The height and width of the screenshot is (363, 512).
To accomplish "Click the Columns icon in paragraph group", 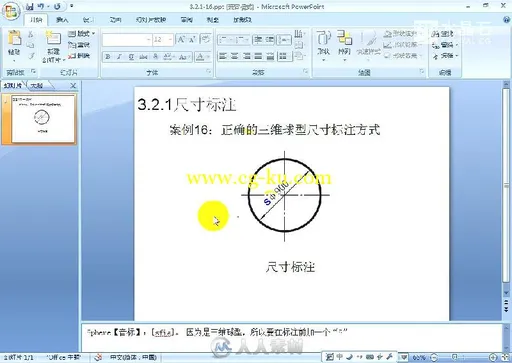I will (284, 56).
